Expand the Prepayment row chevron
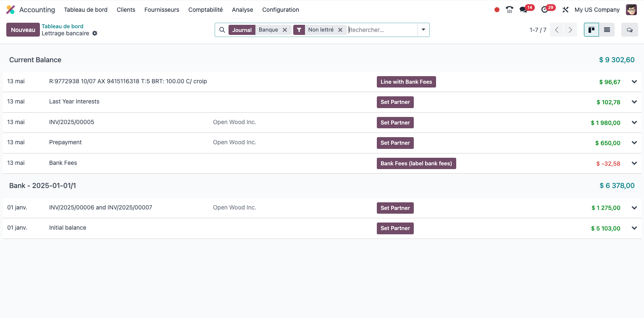This screenshot has width=644, height=318. point(634,143)
